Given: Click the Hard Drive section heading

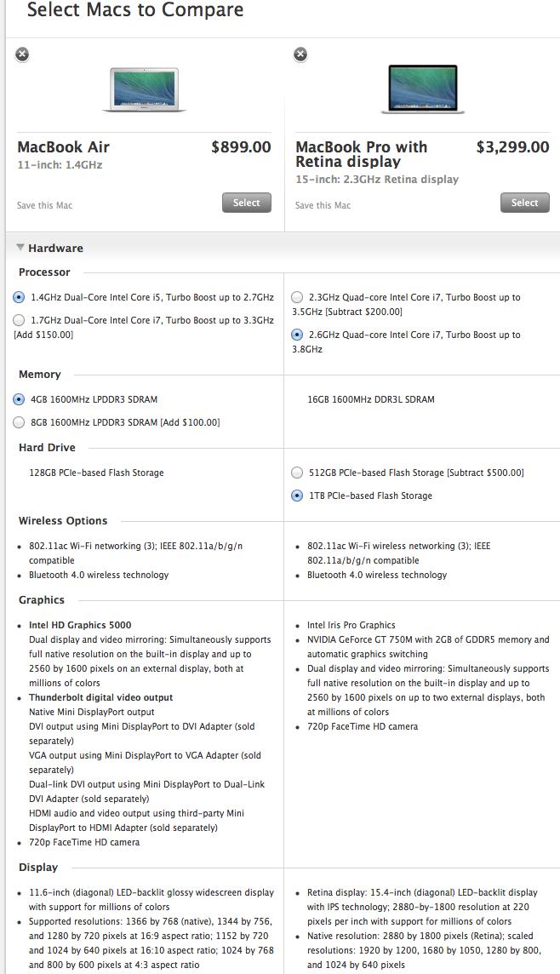Looking at the screenshot, I should point(47,448).
